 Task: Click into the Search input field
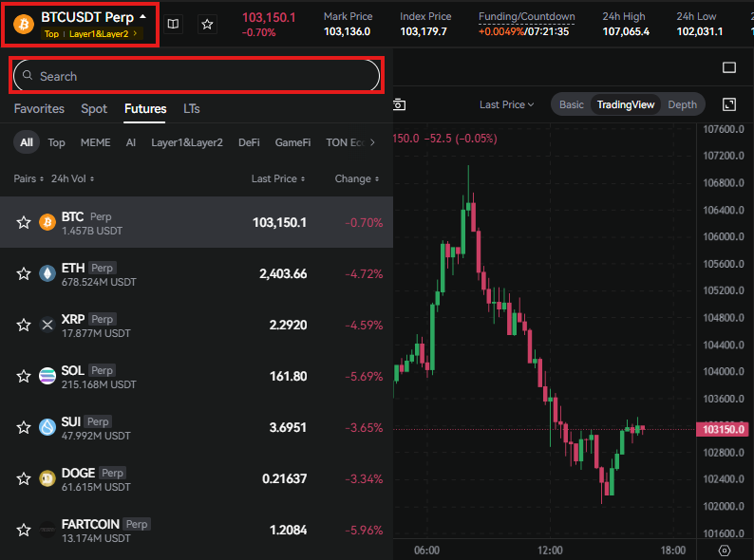point(197,76)
